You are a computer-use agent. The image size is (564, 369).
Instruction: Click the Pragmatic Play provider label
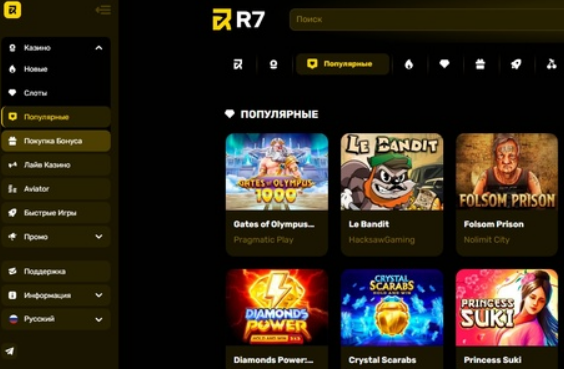[263, 240]
